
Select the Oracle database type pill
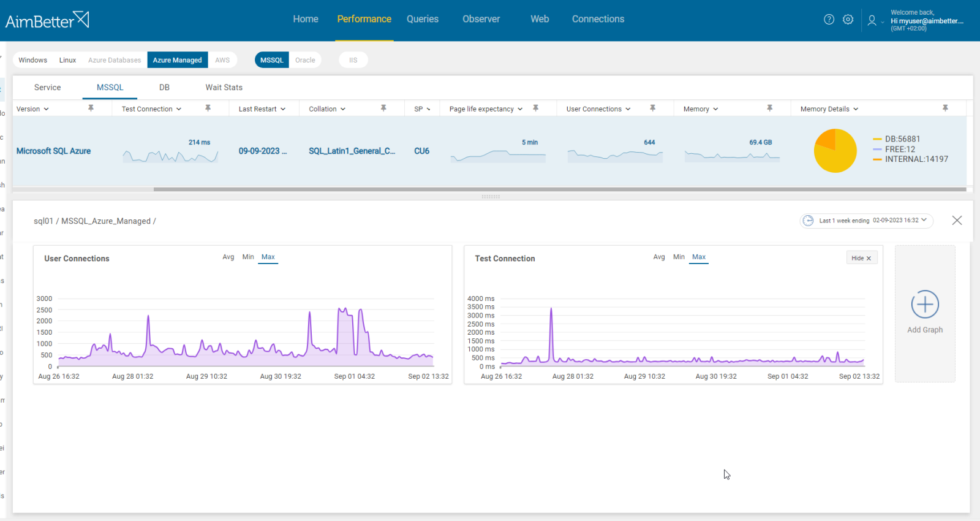305,60
